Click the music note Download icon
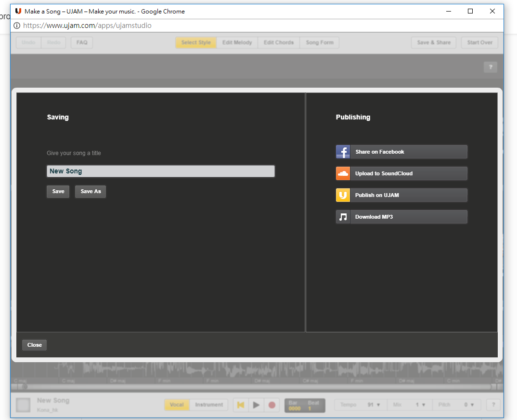517x420 pixels. click(343, 217)
